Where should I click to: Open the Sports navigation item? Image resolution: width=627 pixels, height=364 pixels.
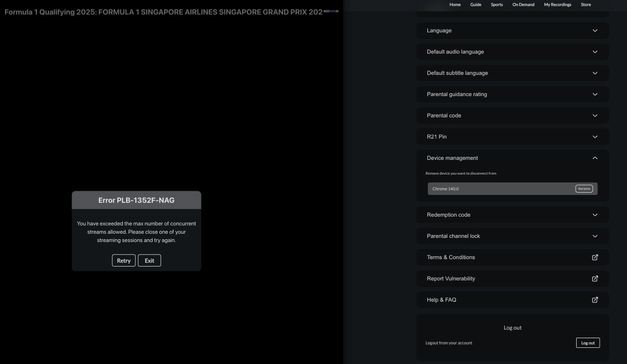pos(497,4)
